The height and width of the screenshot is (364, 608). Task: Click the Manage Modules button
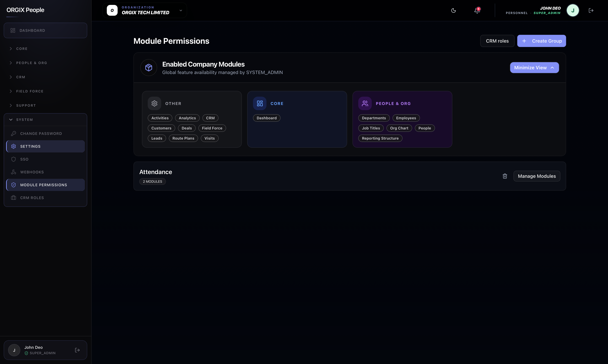click(537, 176)
